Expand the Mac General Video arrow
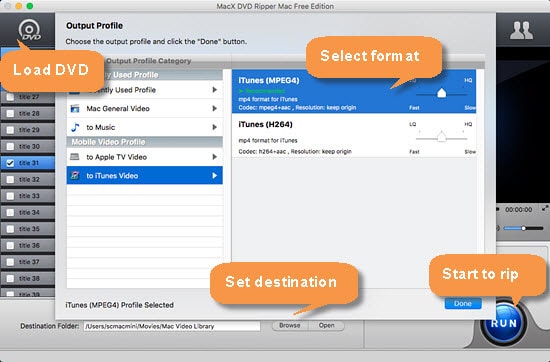550x362 pixels. (x=214, y=108)
